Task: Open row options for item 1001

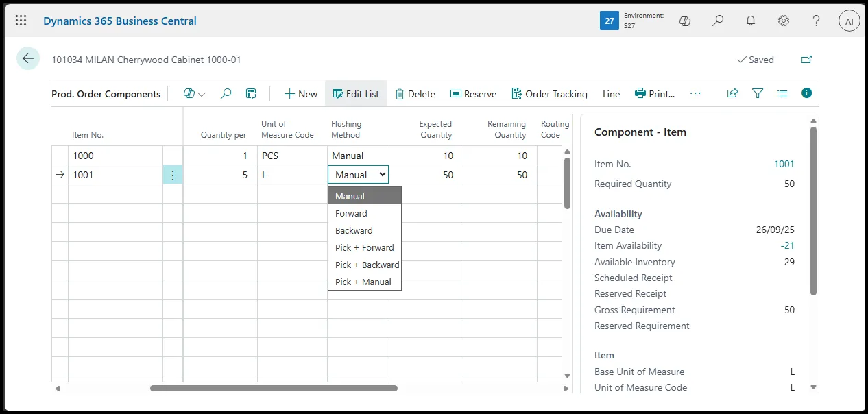Action: tap(173, 175)
